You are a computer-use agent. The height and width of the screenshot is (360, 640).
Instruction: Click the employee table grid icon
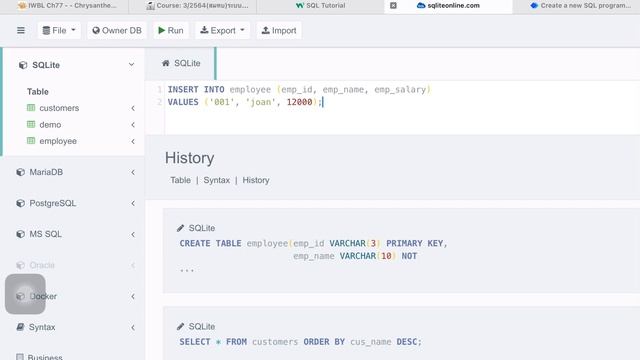pos(31,141)
